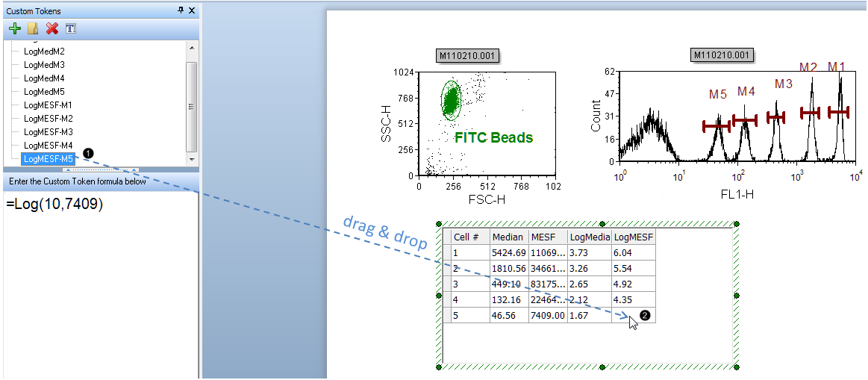868x380 pixels.
Task: Click the yellow folder icon in the toolbar
Action: (33, 29)
